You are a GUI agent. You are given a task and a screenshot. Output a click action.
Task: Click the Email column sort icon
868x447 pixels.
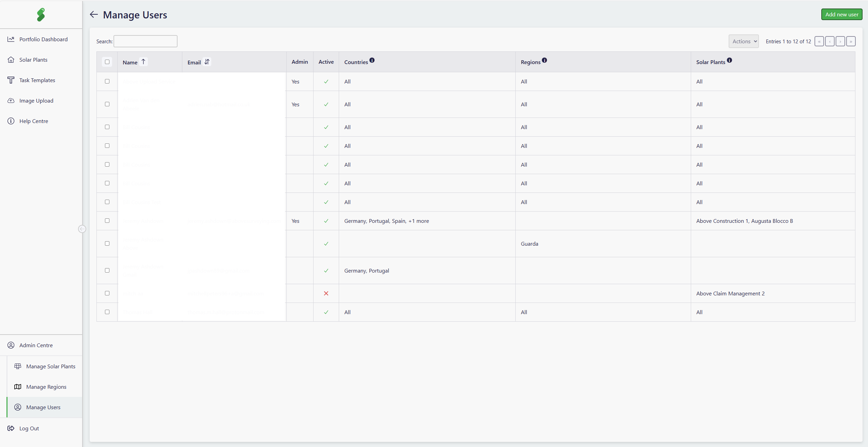[x=207, y=62]
